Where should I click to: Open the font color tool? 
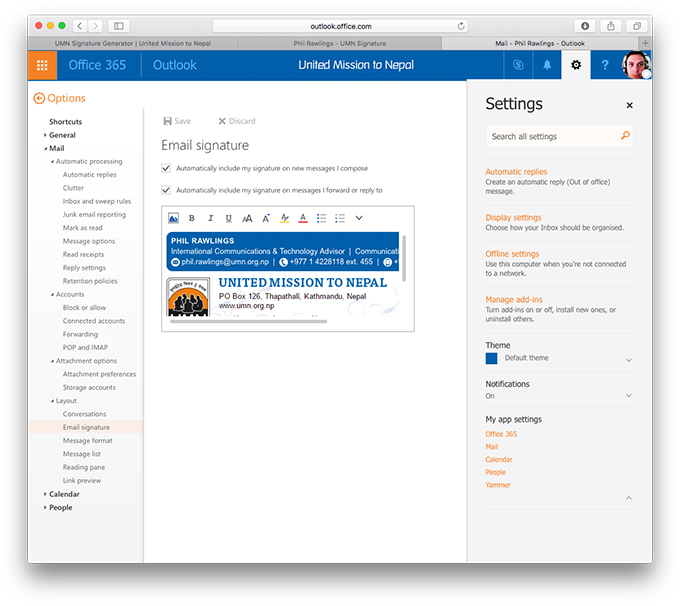coord(303,218)
